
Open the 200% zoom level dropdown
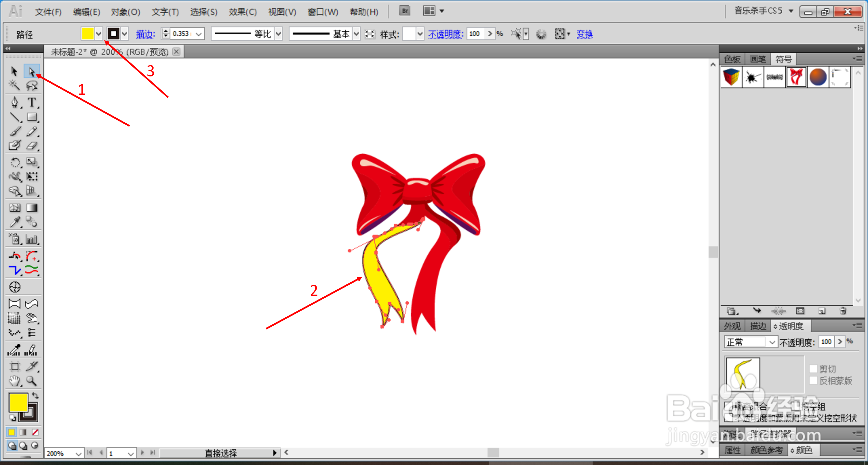[x=78, y=453]
